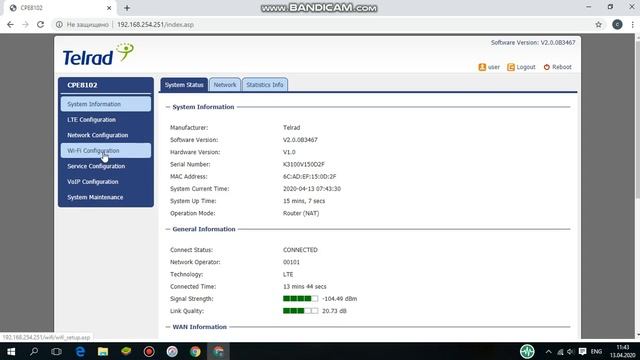This screenshot has width=640, height=360.
Task: Bookmark this page with the star icon
Action: coord(598,24)
